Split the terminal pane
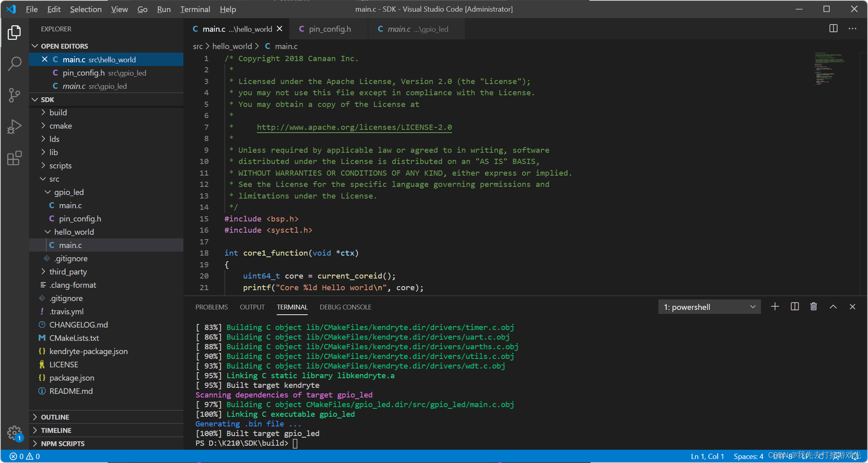This screenshot has height=463, width=868. click(x=794, y=307)
